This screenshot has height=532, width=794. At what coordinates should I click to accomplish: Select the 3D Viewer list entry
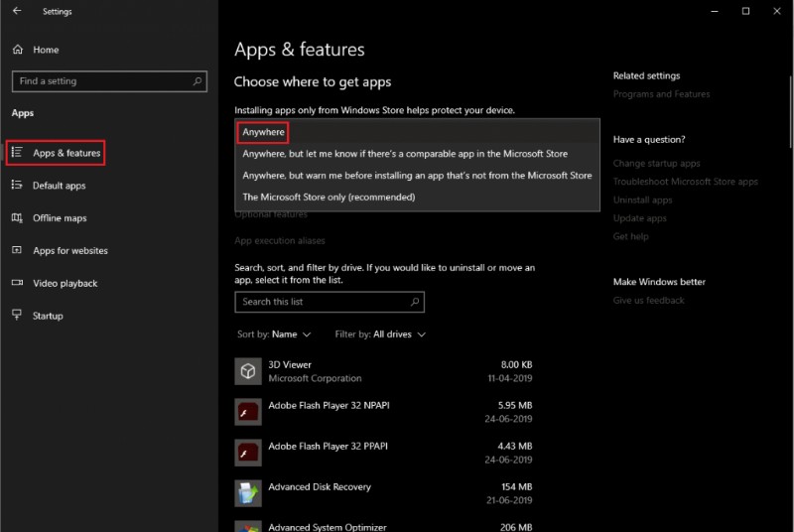383,371
